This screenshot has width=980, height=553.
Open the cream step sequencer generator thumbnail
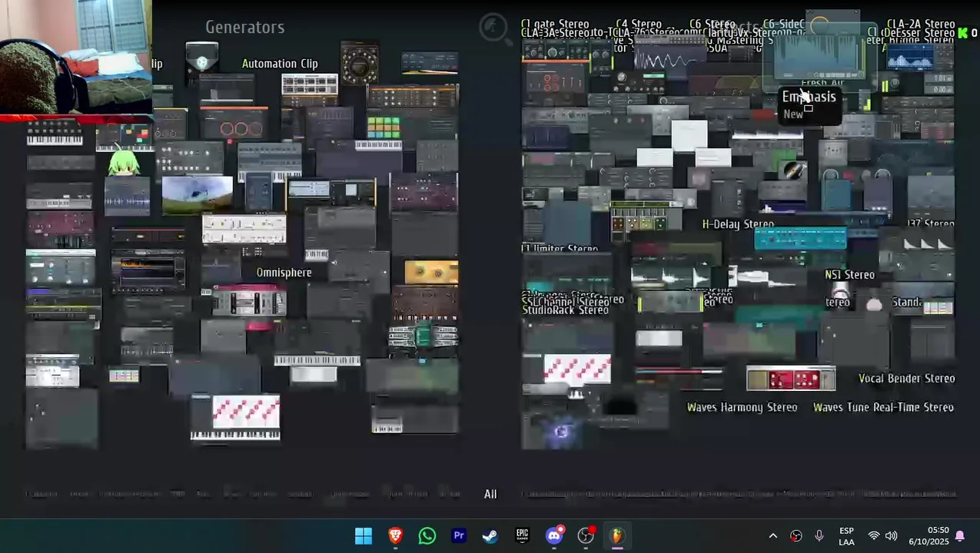[244, 228]
